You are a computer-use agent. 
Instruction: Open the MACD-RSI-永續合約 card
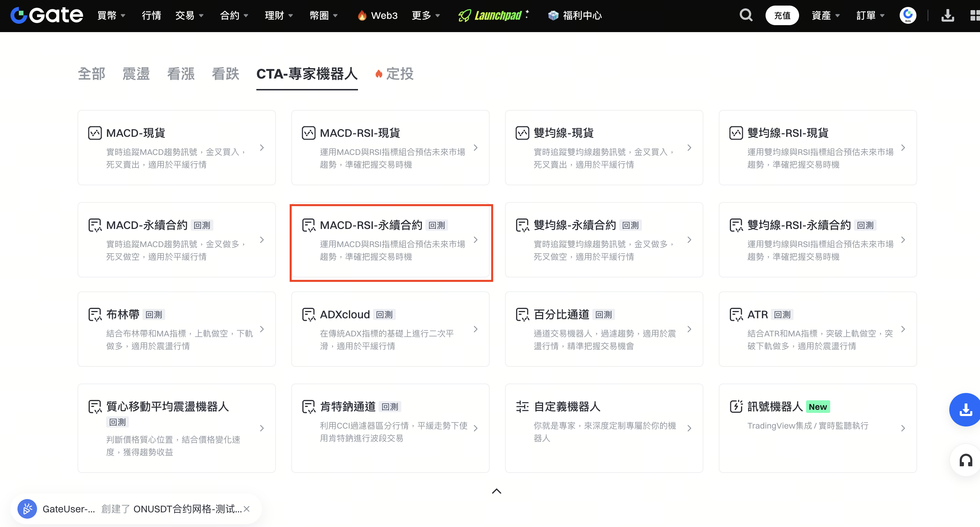tap(390, 240)
